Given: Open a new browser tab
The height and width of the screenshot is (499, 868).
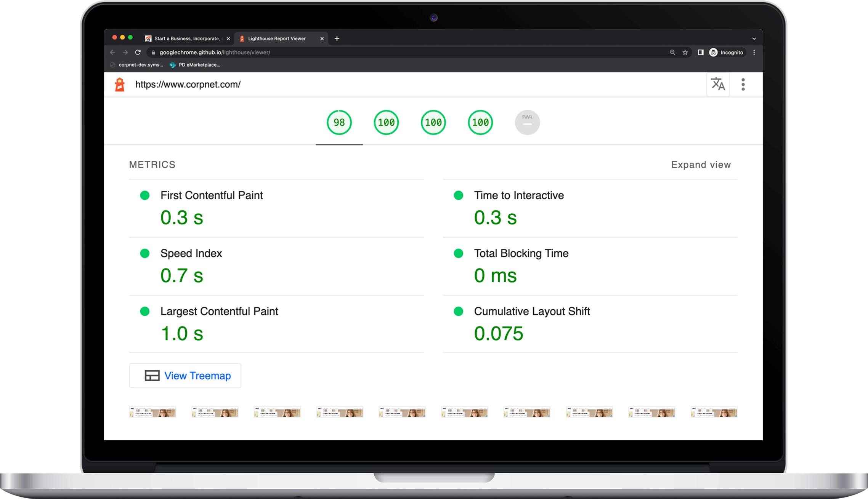Looking at the screenshot, I should point(337,38).
